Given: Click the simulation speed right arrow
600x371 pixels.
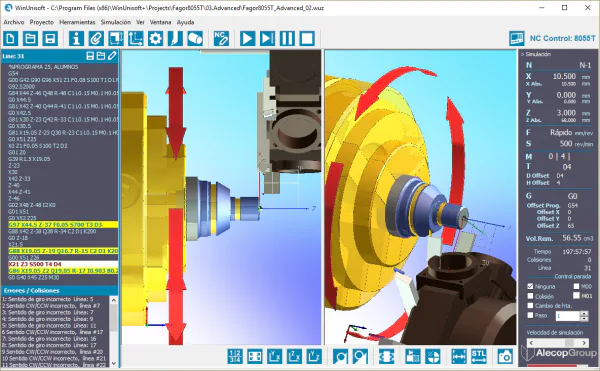Looking at the screenshot, I should click(584, 343).
